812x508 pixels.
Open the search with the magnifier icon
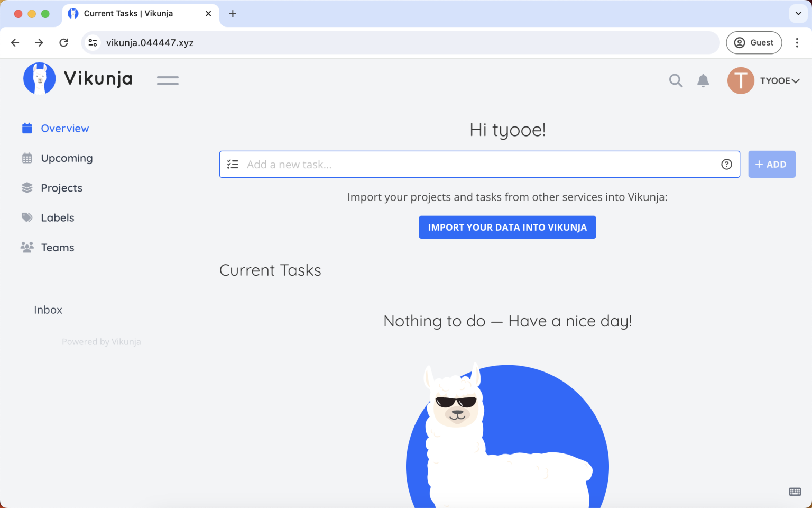(x=676, y=80)
